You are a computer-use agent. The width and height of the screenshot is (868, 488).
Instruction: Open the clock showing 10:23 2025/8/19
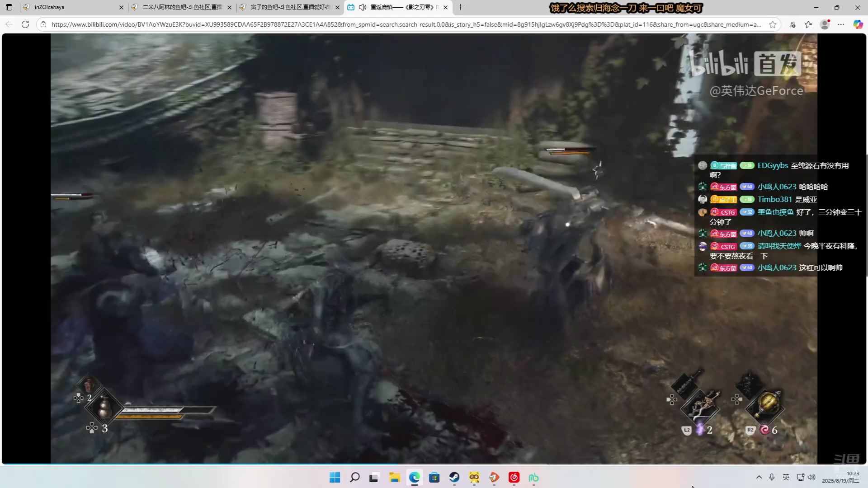click(x=840, y=477)
